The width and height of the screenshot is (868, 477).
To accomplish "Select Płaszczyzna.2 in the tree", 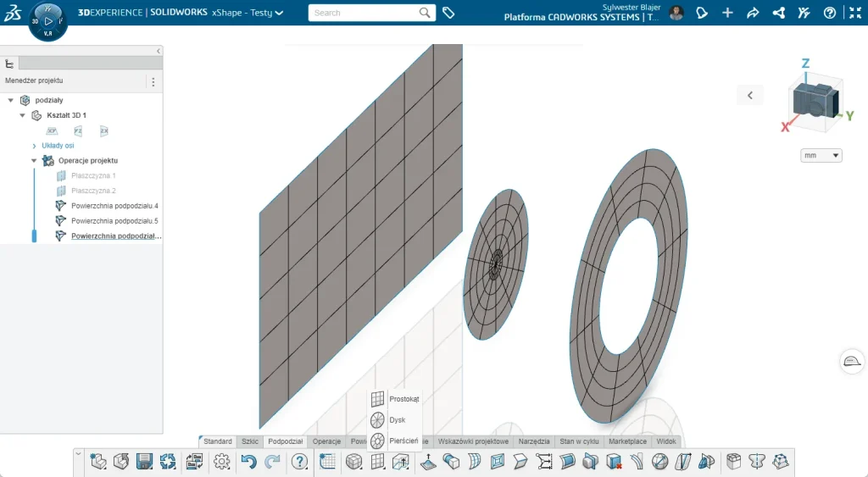I will tap(93, 191).
